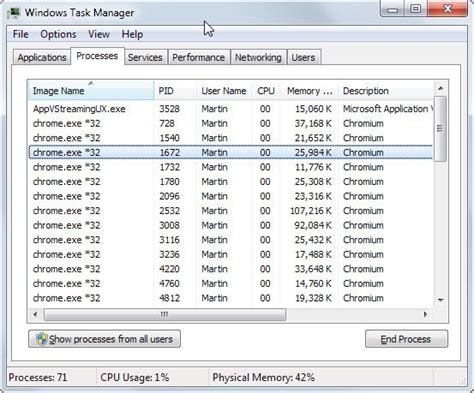Viewport: 474px width, 393px height.
Task: Maximize the Task Manager window
Action: coord(416,9)
